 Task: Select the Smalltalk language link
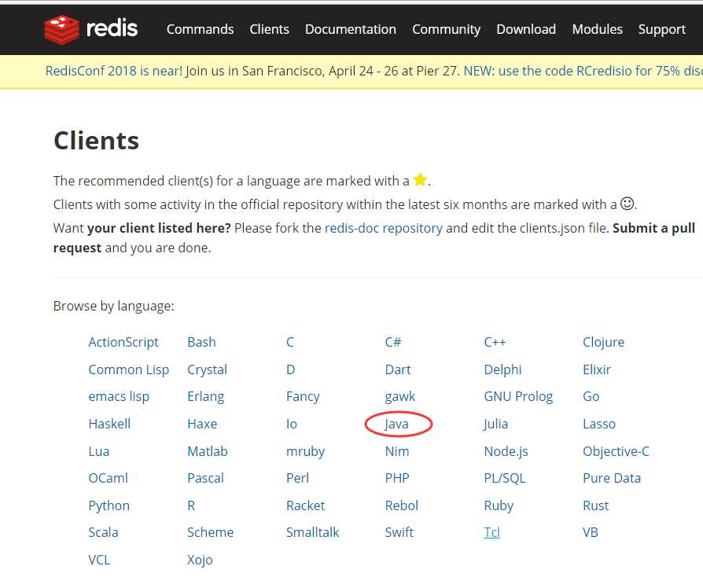(x=312, y=532)
